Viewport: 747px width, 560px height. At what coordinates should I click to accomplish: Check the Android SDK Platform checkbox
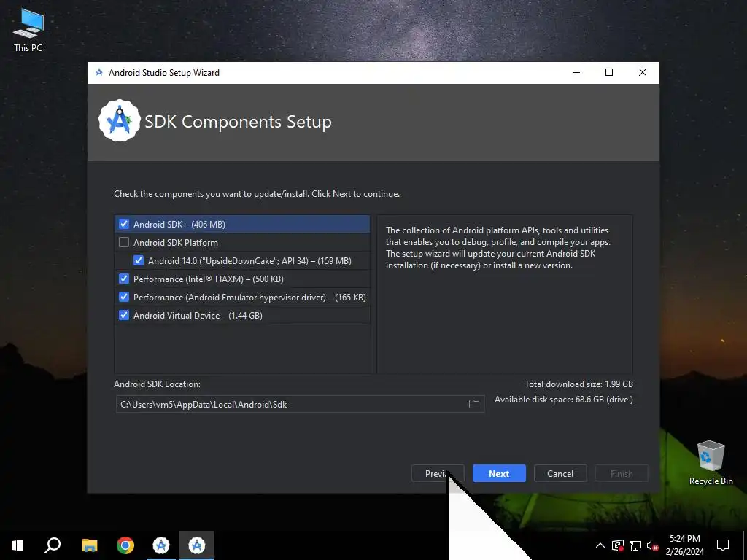124,242
